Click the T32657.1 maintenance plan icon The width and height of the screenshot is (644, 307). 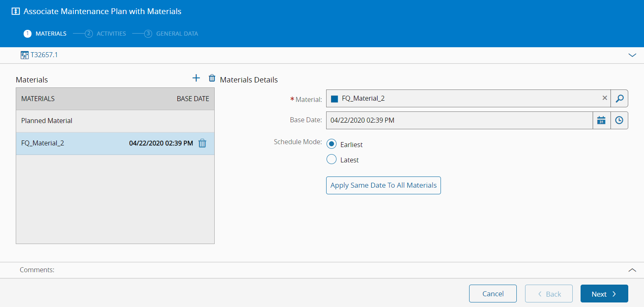24,55
